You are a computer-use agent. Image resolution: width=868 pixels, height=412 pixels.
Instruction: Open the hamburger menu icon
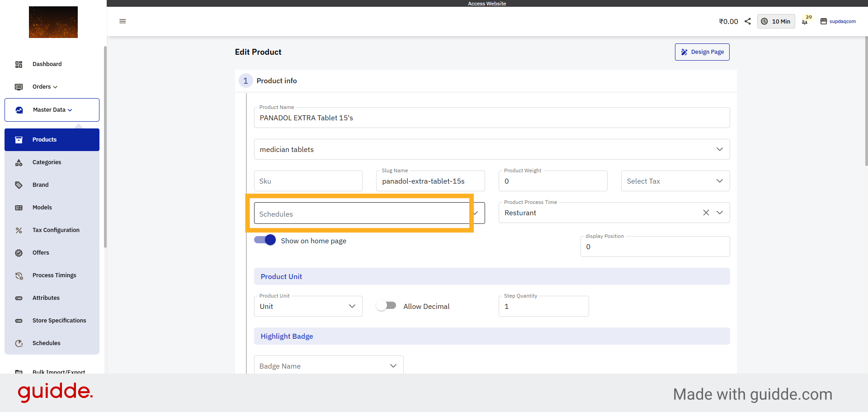pyautogui.click(x=122, y=21)
